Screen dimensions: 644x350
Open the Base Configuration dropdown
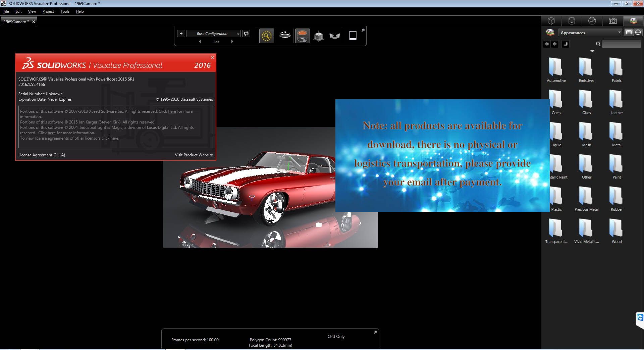pyautogui.click(x=214, y=34)
